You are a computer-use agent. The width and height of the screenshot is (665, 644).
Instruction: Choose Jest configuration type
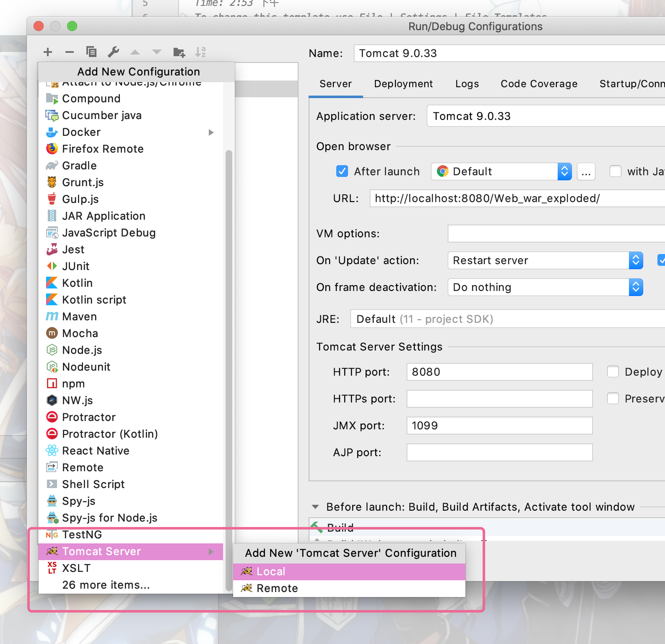pyautogui.click(x=130, y=249)
